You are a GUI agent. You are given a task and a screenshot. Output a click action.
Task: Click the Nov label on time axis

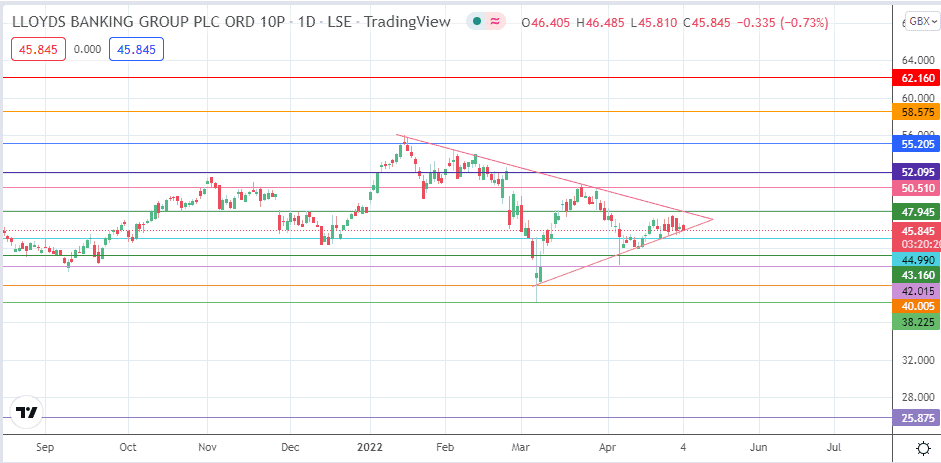click(207, 447)
